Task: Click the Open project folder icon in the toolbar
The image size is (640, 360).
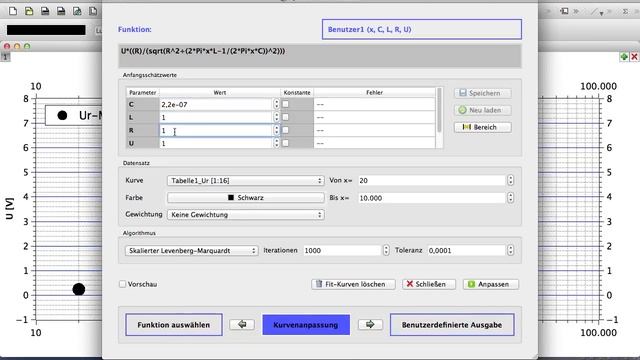Action: tap(29, 11)
